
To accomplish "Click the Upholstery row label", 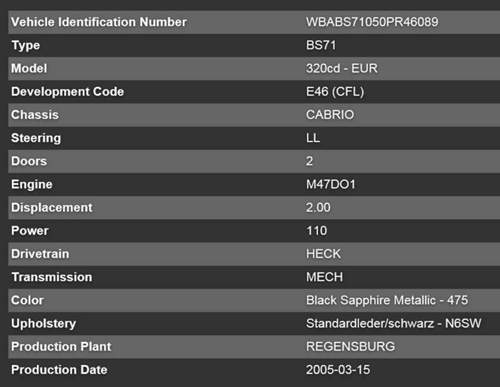I will coord(43,323).
